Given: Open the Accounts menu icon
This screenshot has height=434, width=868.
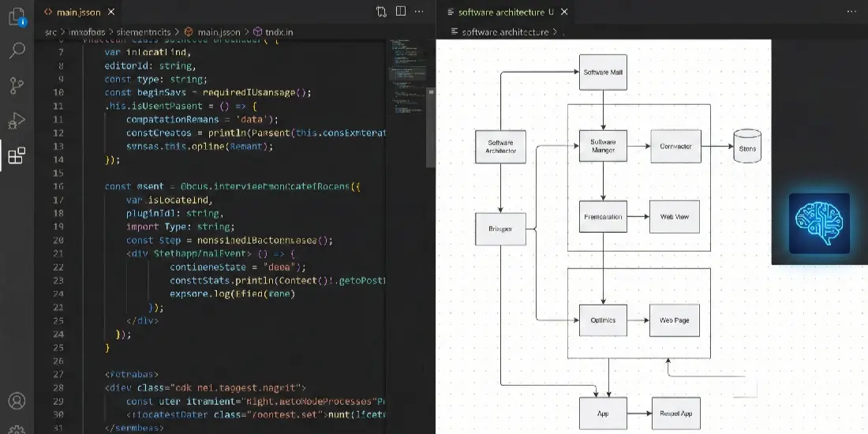Looking at the screenshot, I should (x=17, y=402).
